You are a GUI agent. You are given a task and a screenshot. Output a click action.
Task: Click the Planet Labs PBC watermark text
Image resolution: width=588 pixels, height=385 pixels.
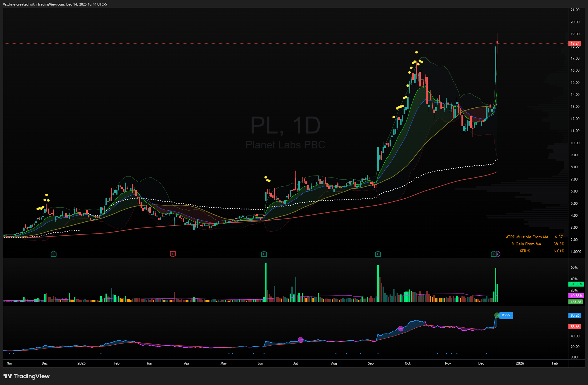click(285, 145)
